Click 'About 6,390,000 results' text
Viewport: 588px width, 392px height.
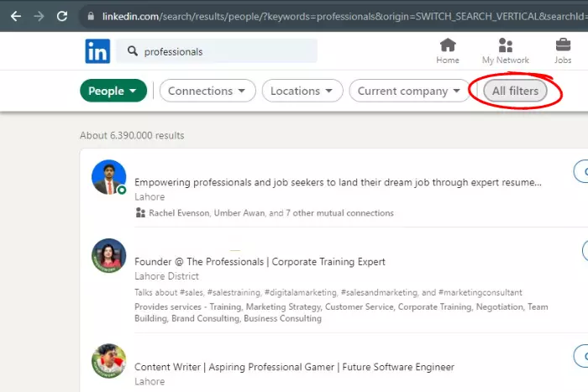tap(132, 135)
